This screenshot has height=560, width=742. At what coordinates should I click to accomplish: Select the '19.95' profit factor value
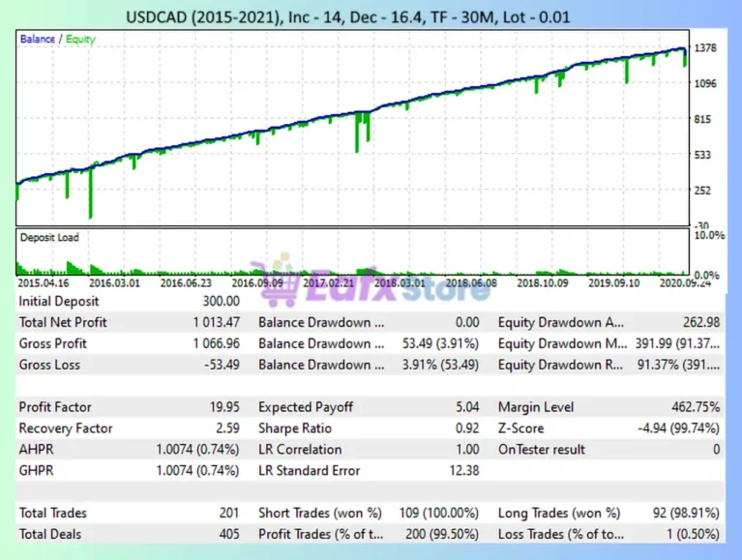tap(224, 407)
